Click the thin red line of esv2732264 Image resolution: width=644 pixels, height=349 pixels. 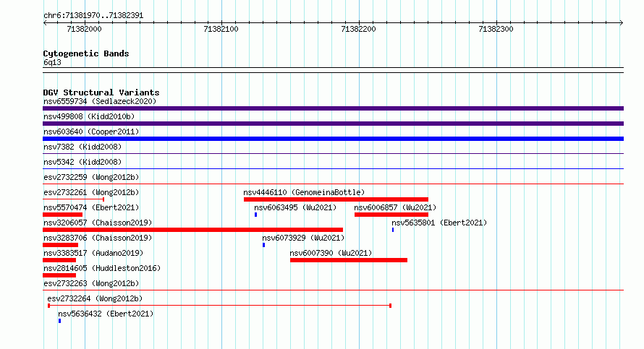[220, 306]
